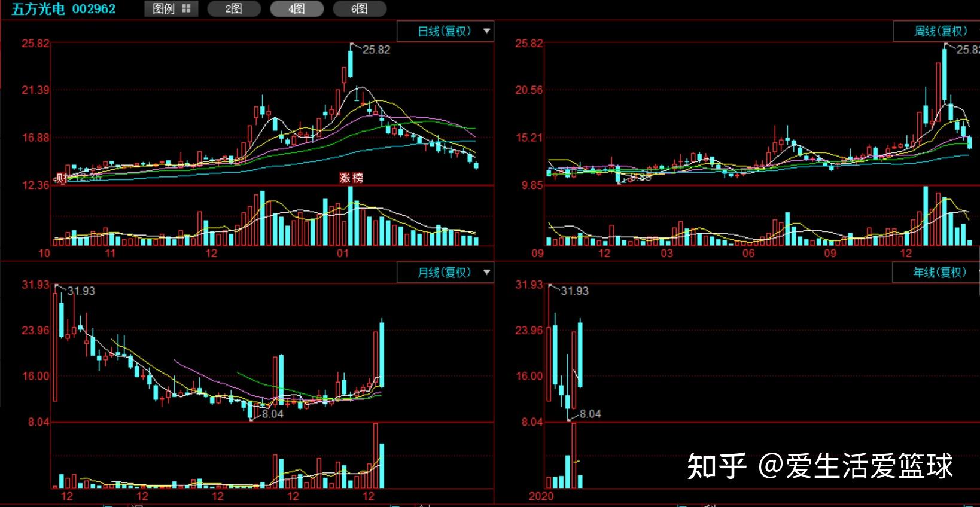Click the 01 month label on daily chart axis
The width and height of the screenshot is (980, 507).
(x=342, y=253)
